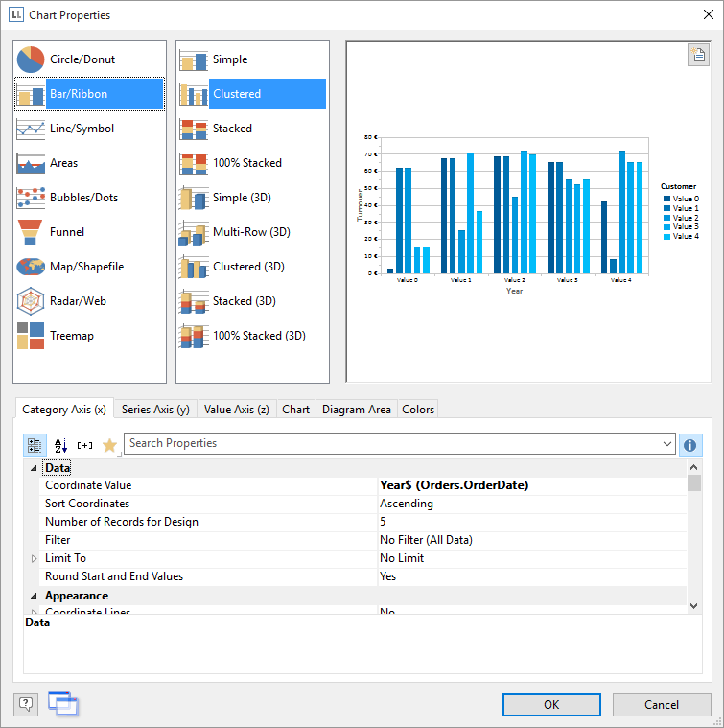Toggle alphabetical sort of properties
The image size is (724, 728).
click(x=60, y=444)
